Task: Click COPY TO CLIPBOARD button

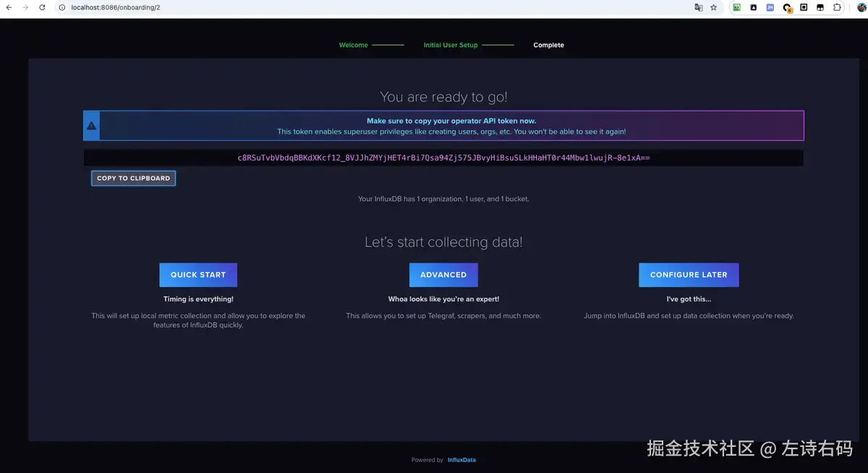Action: (133, 178)
